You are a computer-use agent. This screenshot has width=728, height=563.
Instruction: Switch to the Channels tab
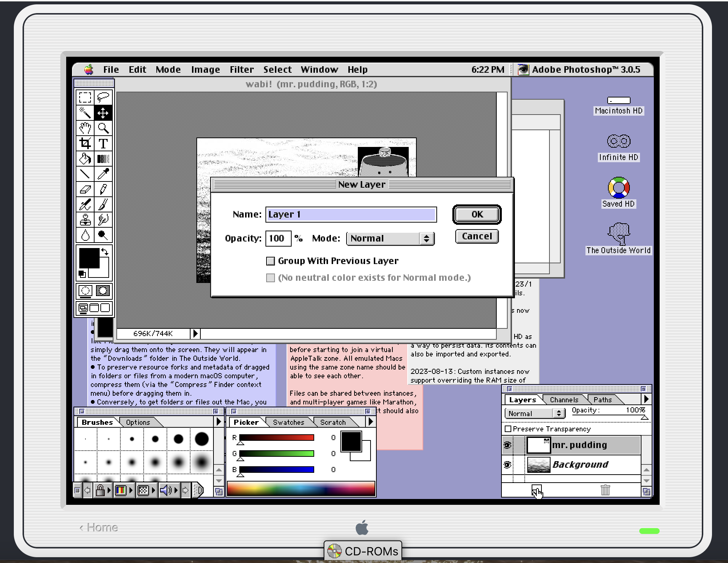[x=564, y=400]
